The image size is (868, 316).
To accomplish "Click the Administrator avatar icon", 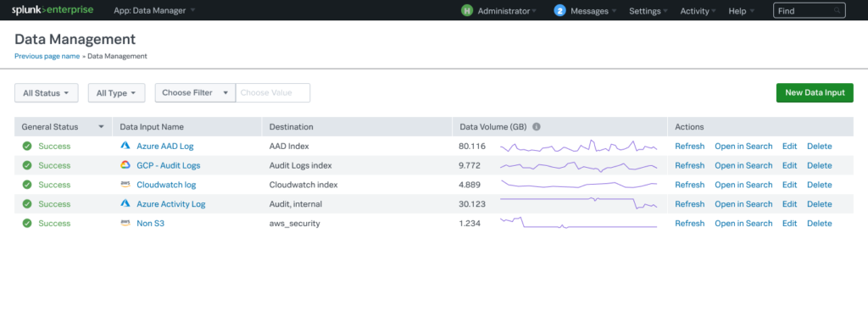I will point(467,10).
